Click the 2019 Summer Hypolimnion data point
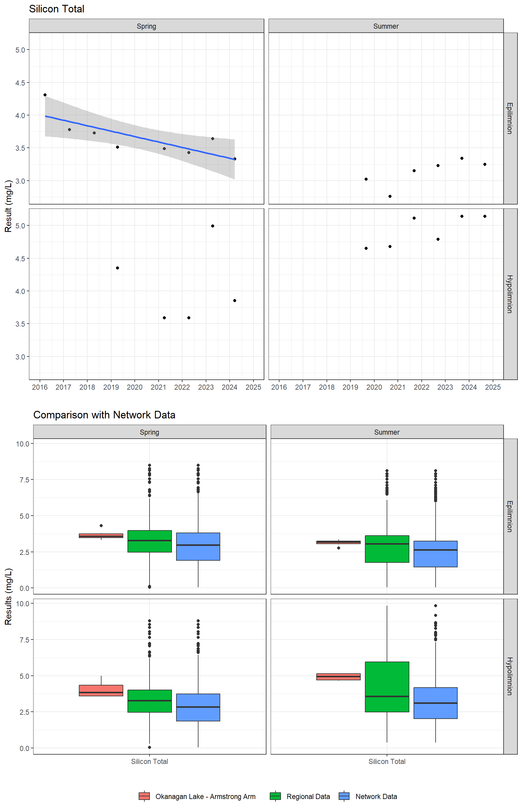Screen dimensions: 522x812 [366, 248]
